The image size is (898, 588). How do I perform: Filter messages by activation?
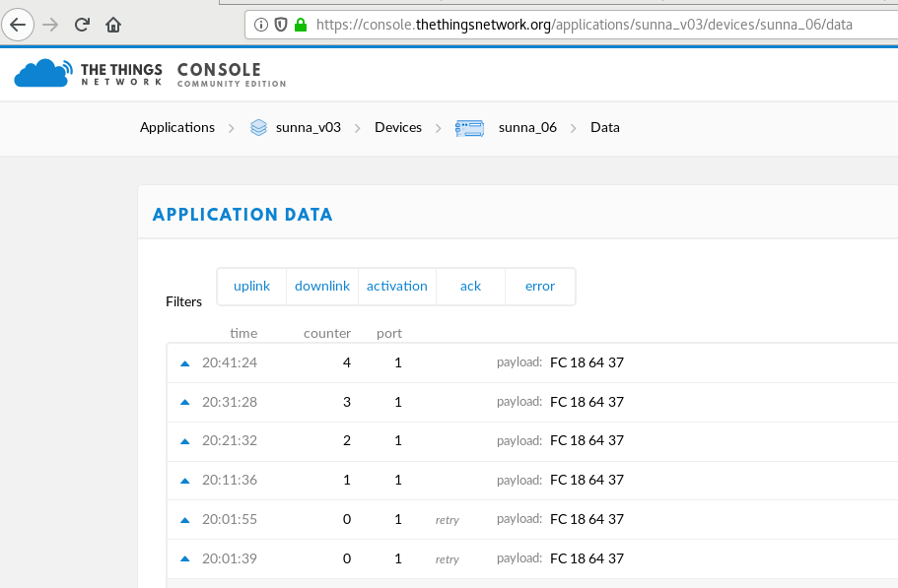click(397, 286)
